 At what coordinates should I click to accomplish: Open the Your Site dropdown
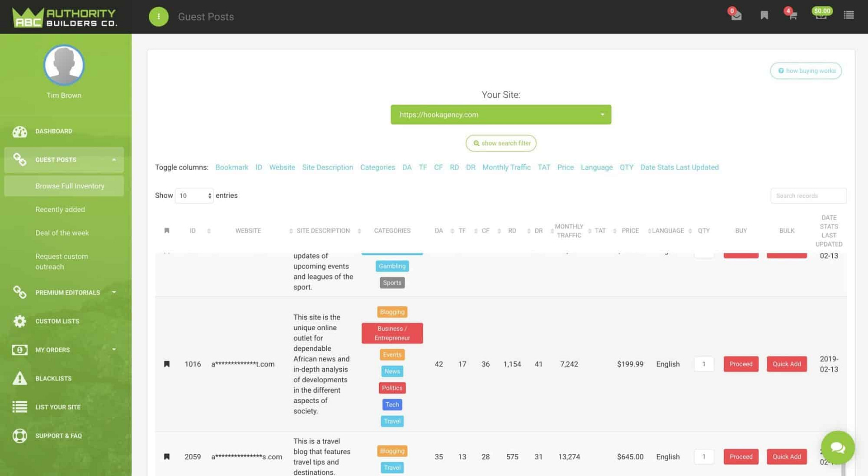500,115
